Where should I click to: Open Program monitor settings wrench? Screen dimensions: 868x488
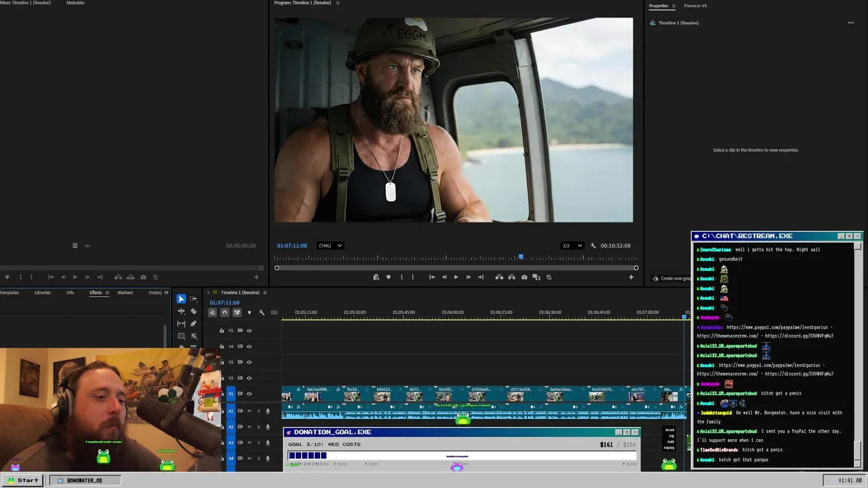593,245
